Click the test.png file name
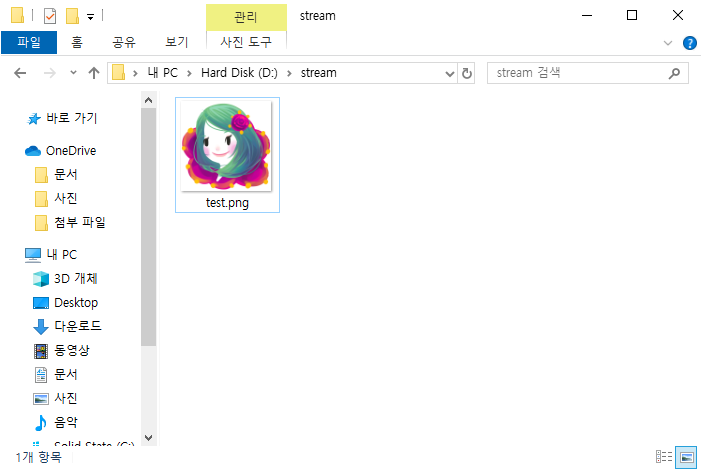 click(x=227, y=203)
